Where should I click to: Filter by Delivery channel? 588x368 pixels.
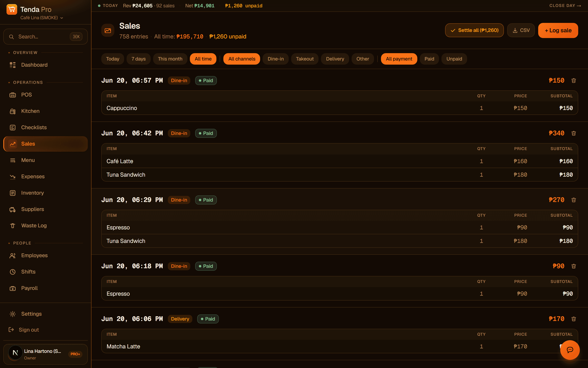335,59
